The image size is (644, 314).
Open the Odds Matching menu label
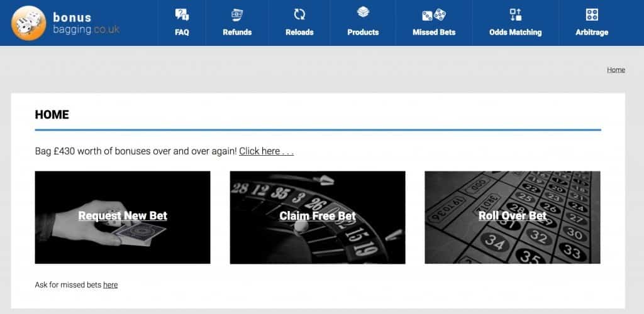(515, 32)
